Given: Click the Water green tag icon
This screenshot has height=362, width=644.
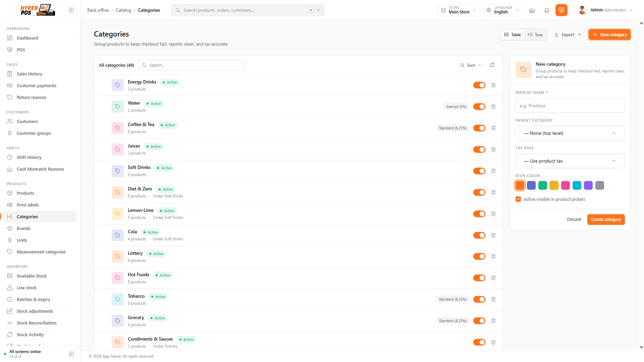Looking at the screenshot, I should click(x=118, y=107).
